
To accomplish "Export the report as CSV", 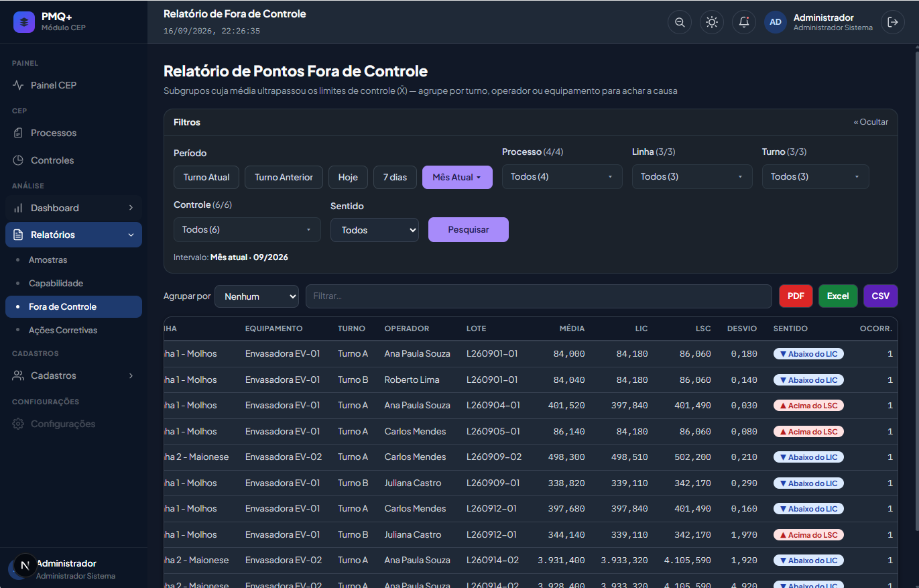I will pyautogui.click(x=881, y=296).
